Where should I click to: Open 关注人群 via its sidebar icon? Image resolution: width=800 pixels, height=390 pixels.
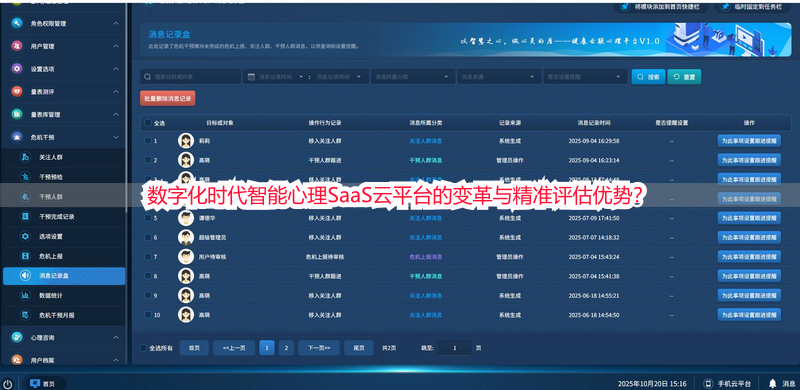click(25, 157)
